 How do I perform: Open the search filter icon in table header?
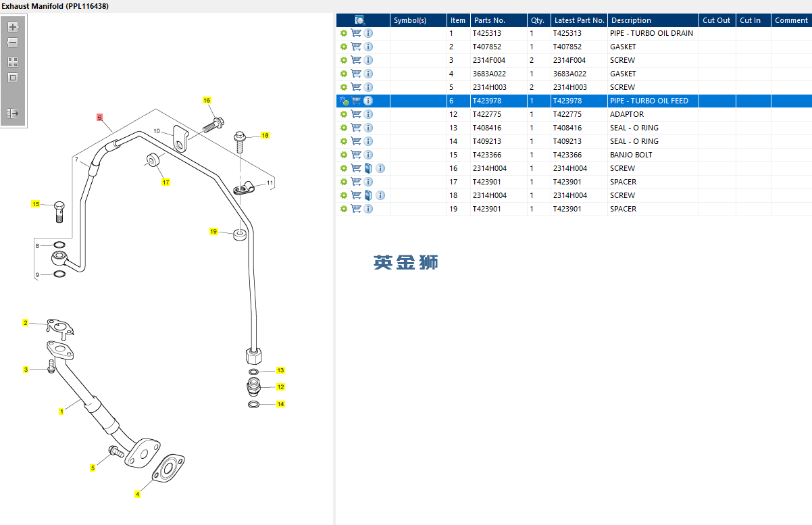pyautogui.click(x=360, y=20)
